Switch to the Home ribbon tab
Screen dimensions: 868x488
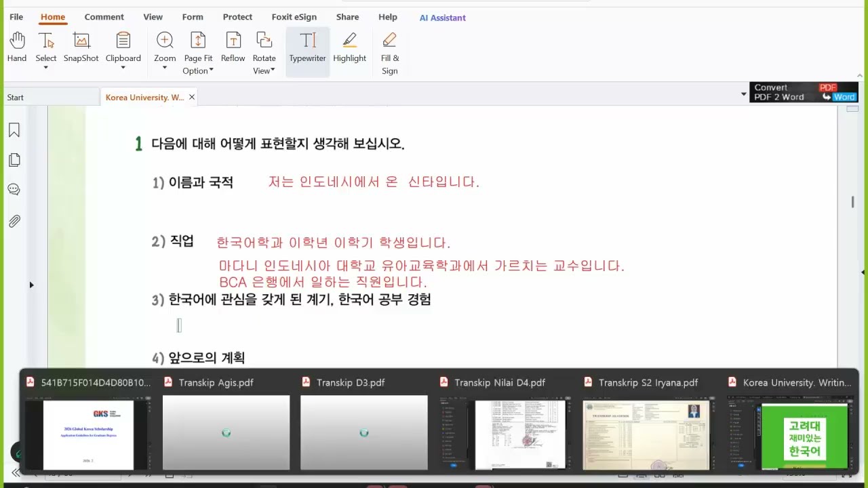click(x=53, y=17)
